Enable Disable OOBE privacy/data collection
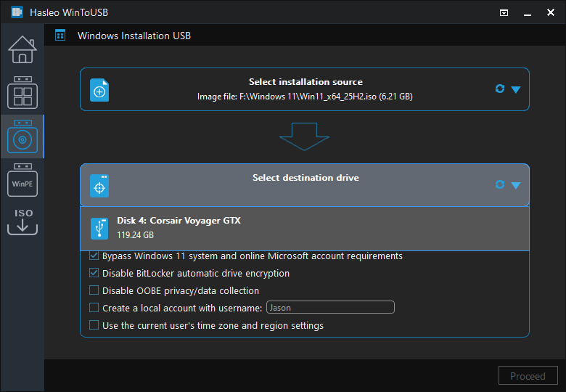The height and width of the screenshot is (392, 566). (x=94, y=290)
